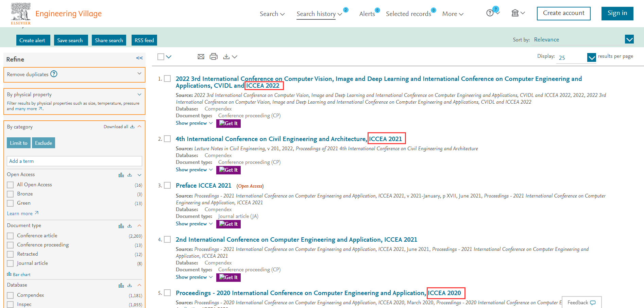Open More menu
Viewport: 644px width, 308px height.
click(x=453, y=14)
